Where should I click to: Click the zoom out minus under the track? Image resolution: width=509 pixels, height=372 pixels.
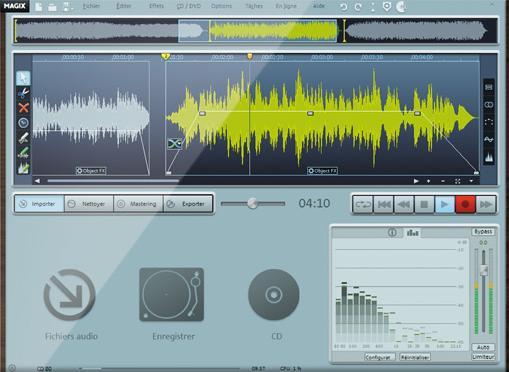coord(443,181)
